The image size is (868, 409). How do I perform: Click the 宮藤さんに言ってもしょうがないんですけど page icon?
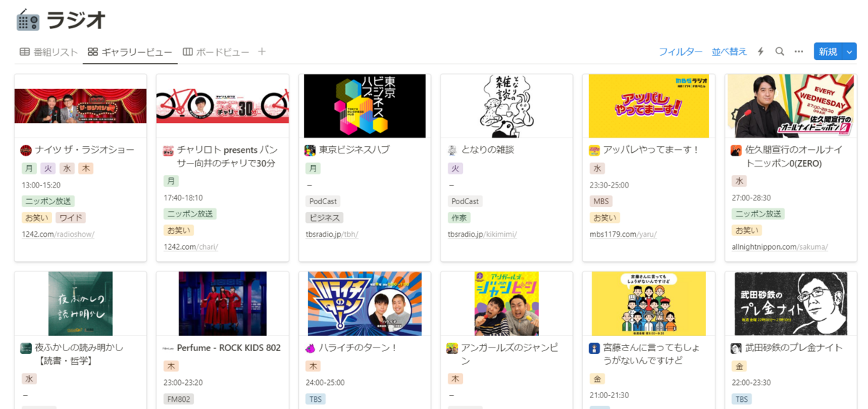click(x=595, y=347)
